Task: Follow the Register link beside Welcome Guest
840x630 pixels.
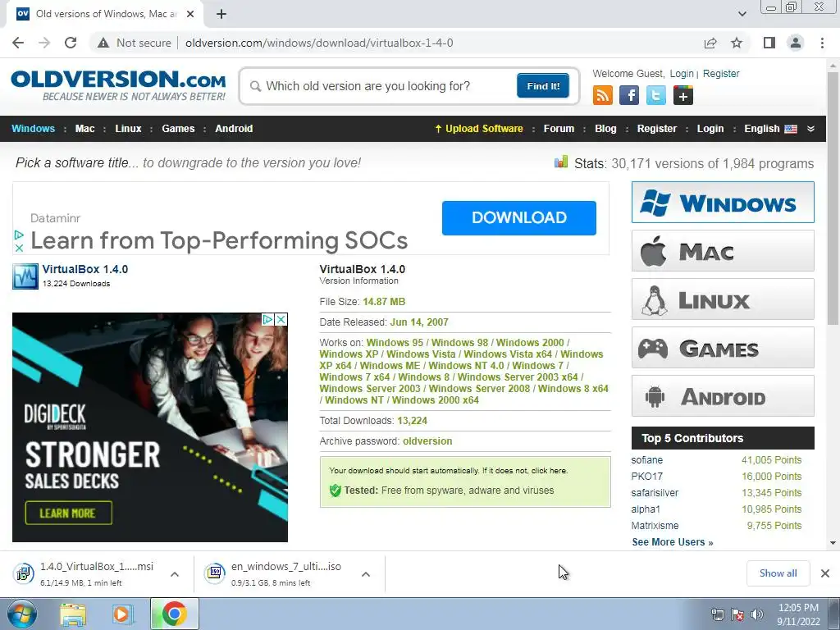Action: tap(720, 73)
